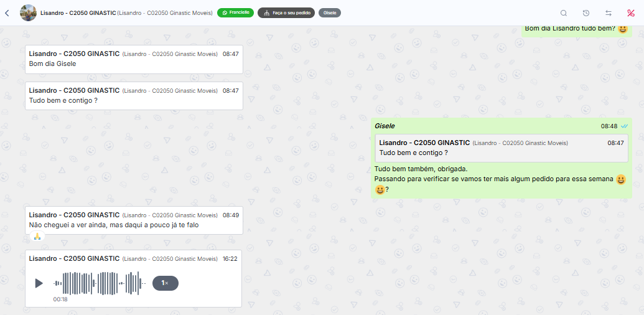Click the red percent icon in header
Viewport: 644px width, 315px height.
630,13
